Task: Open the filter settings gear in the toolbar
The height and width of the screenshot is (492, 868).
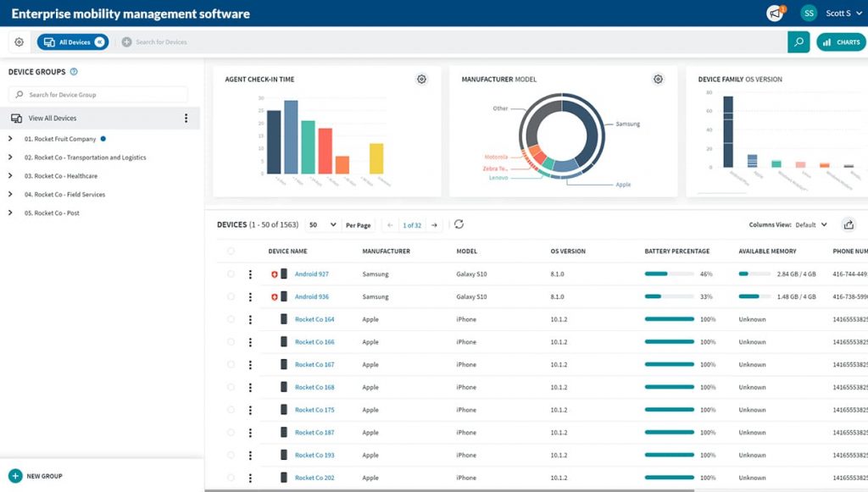Action: [19, 41]
